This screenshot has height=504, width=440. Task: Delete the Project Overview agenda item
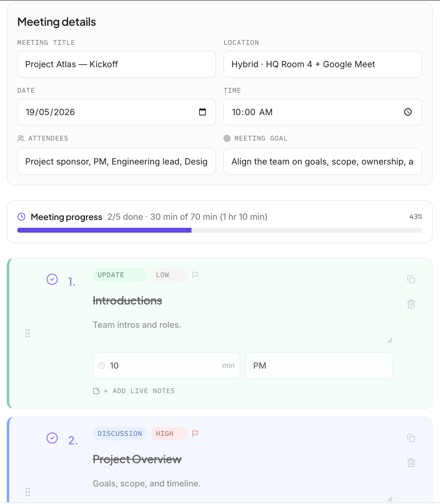[x=411, y=463]
